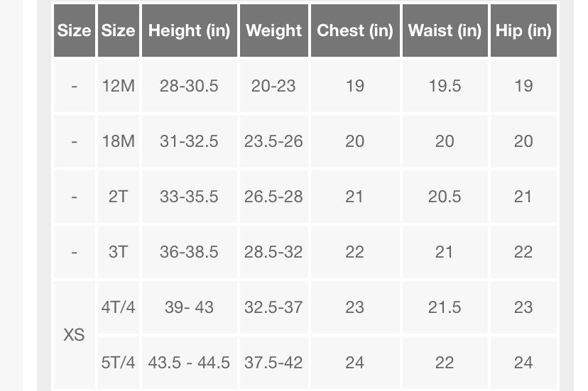Select the Weight column header
The width and height of the screenshot is (588, 391).
click(273, 31)
